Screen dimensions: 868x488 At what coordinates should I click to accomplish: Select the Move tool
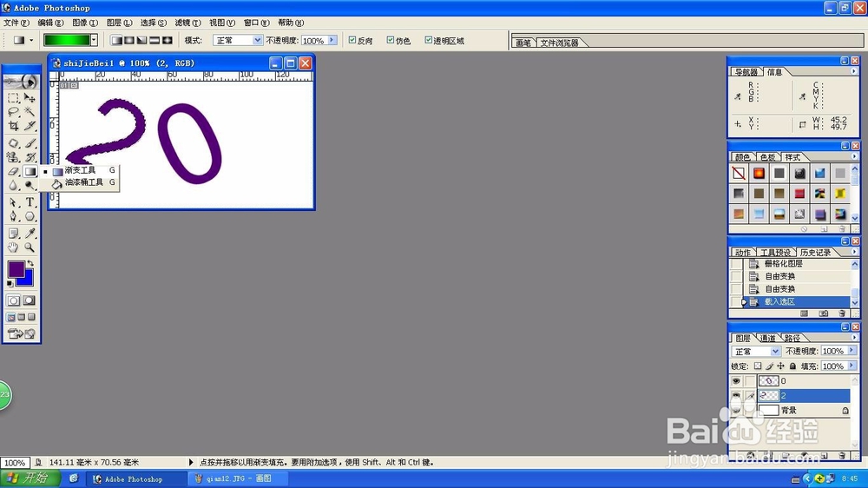pyautogui.click(x=30, y=98)
